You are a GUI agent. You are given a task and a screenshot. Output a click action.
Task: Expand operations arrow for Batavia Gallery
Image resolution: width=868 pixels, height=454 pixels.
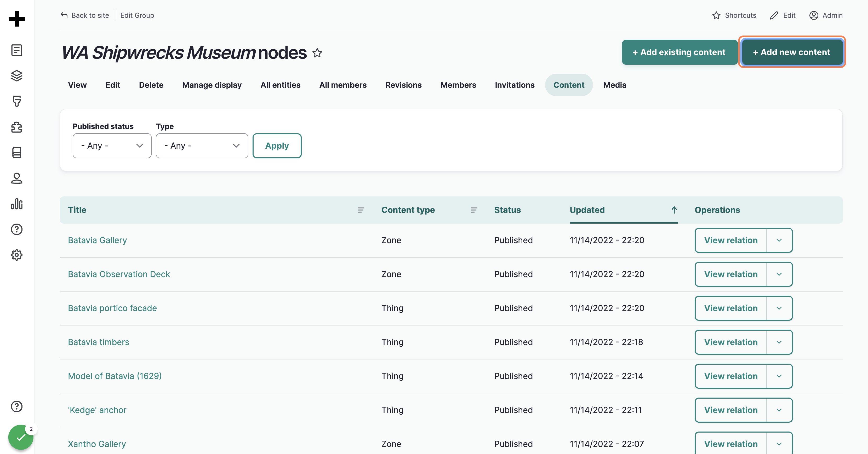point(779,240)
